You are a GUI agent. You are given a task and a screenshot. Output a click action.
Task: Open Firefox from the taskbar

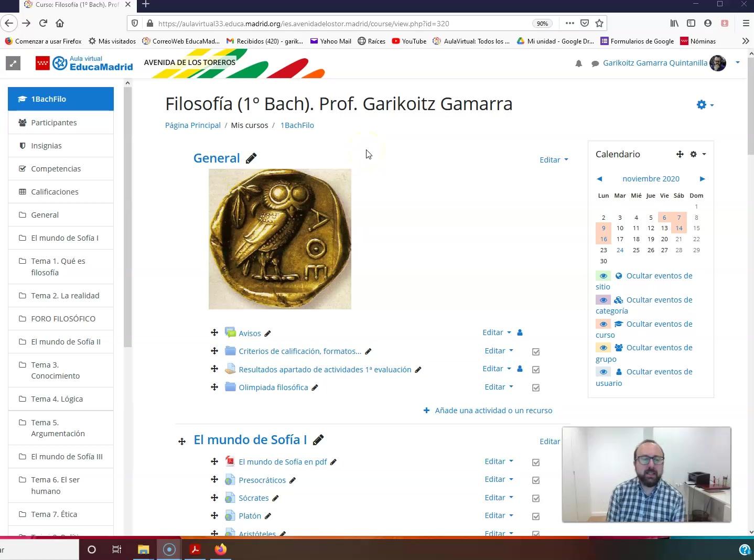220,549
